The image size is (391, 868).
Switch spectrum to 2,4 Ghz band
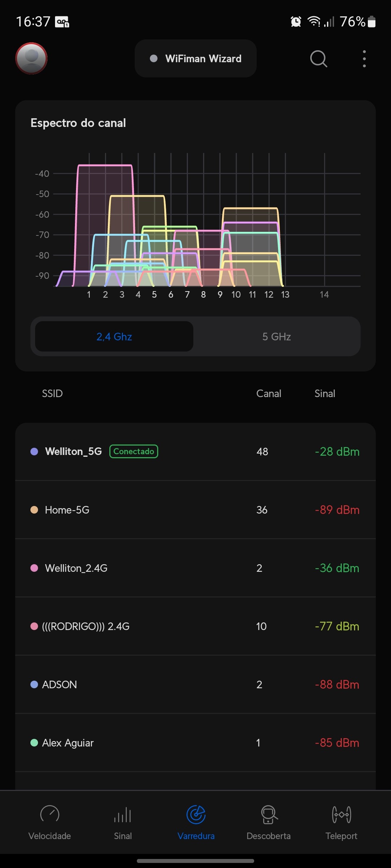(x=114, y=337)
